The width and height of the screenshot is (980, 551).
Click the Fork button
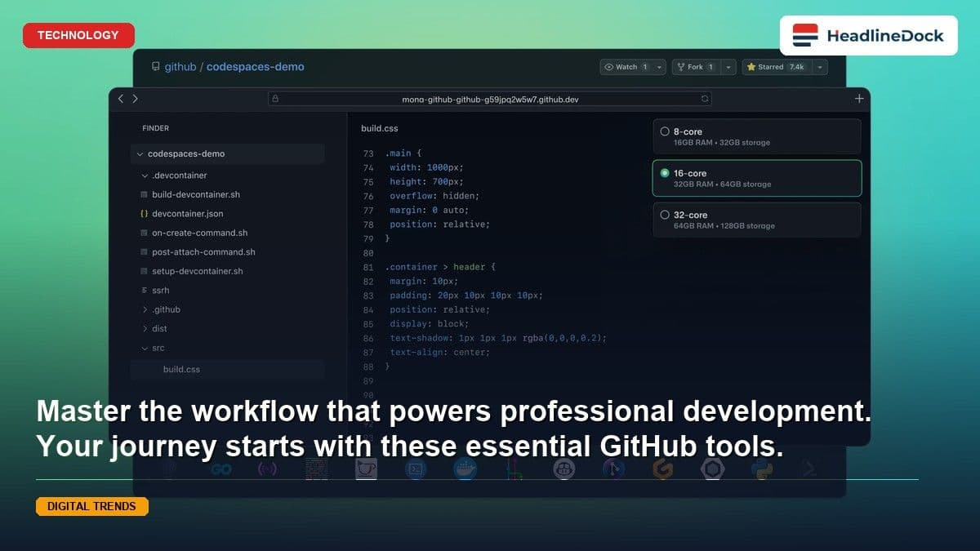tap(696, 67)
